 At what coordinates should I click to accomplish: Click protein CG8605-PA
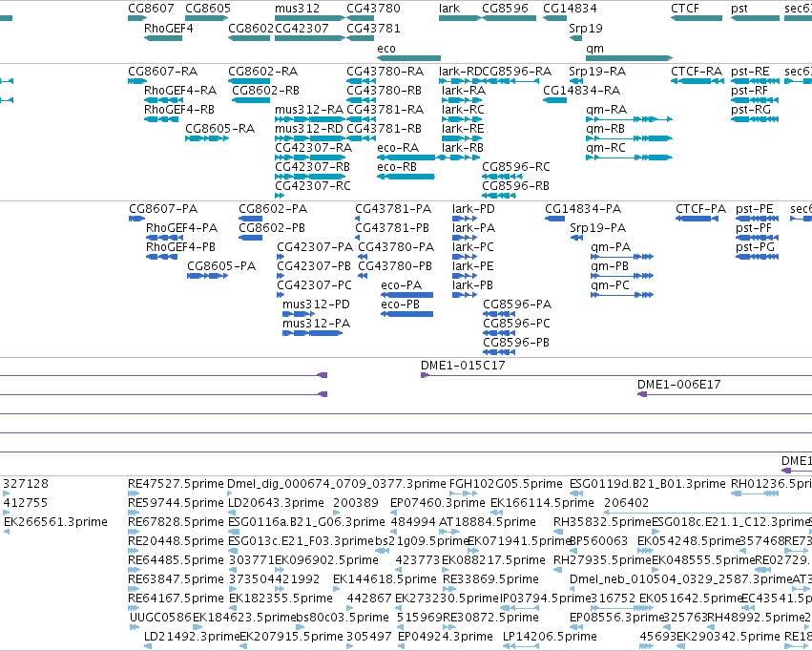point(221,266)
